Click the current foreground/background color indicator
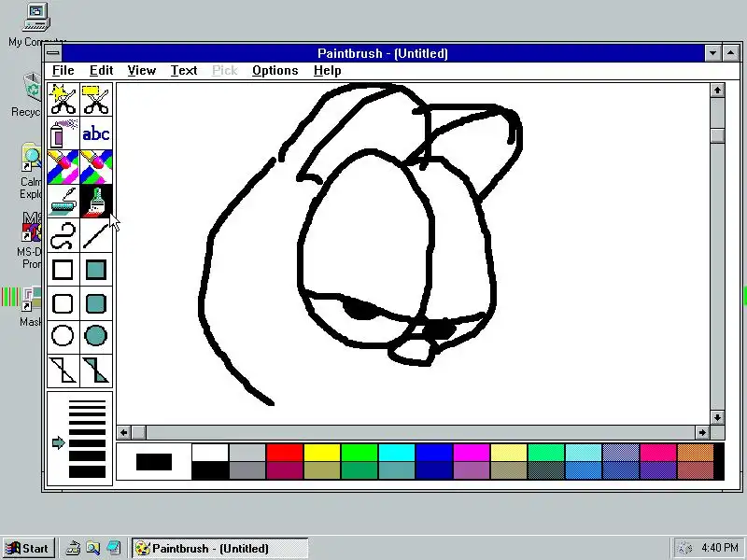This screenshot has height=560, width=747. pyautogui.click(x=154, y=462)
